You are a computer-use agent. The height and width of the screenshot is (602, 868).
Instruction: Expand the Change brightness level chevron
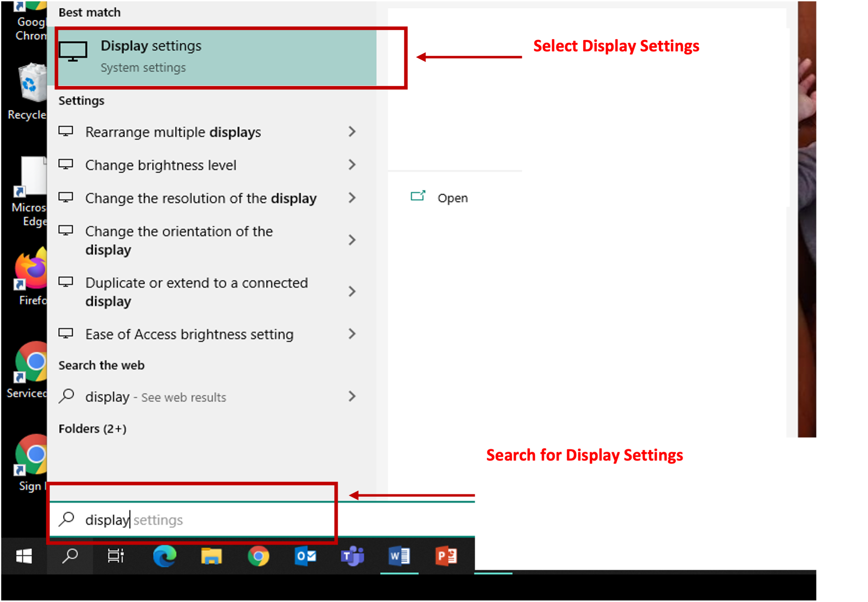point(352,165)
